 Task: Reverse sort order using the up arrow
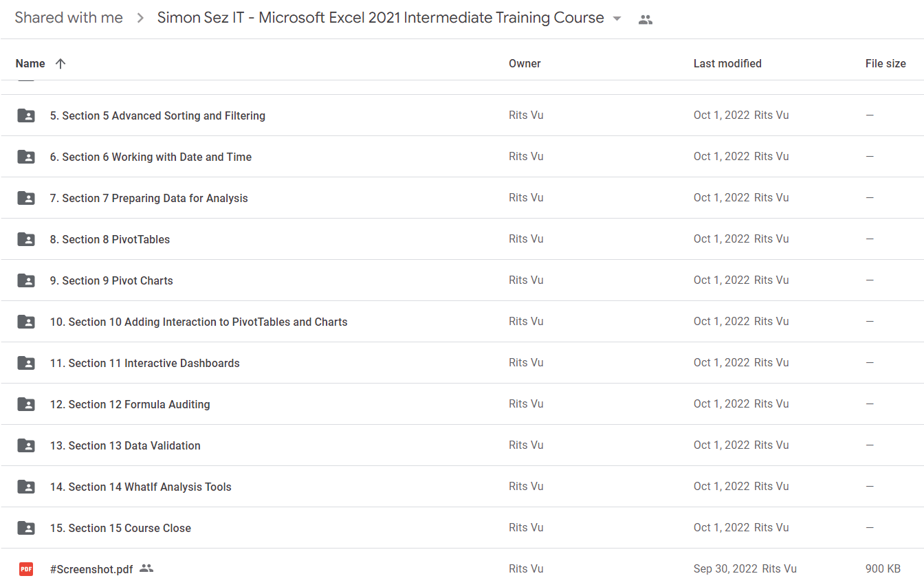pos(60,63)
